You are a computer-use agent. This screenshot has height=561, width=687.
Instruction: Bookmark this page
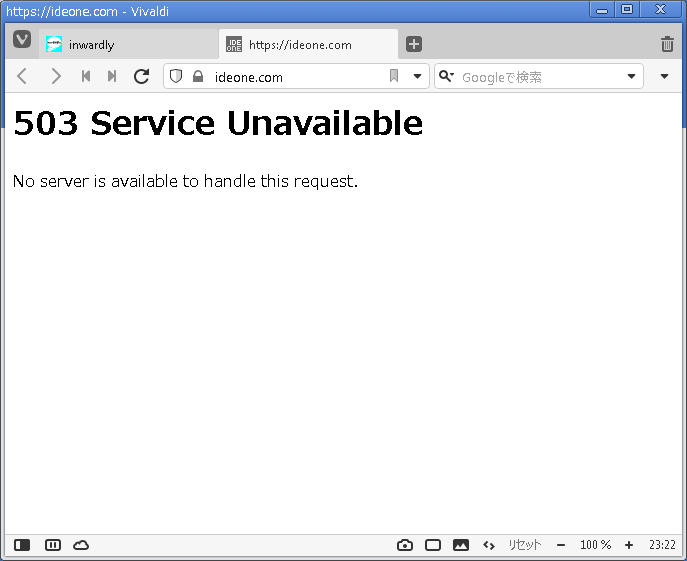pyautogui.click(x=394, y=76)
